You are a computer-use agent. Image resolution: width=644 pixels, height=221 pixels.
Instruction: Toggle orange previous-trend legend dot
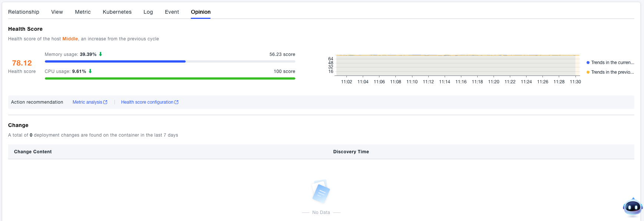point(588,72)
